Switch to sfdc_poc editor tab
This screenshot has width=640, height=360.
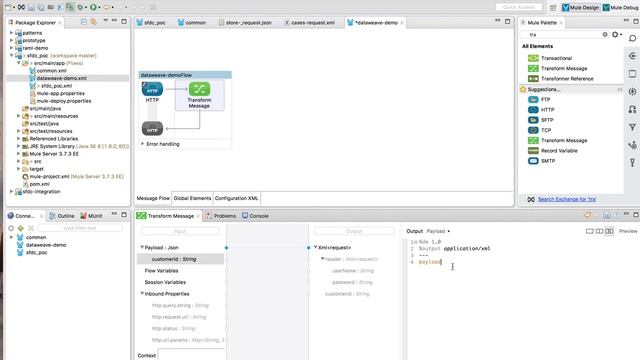pos(151,23)
